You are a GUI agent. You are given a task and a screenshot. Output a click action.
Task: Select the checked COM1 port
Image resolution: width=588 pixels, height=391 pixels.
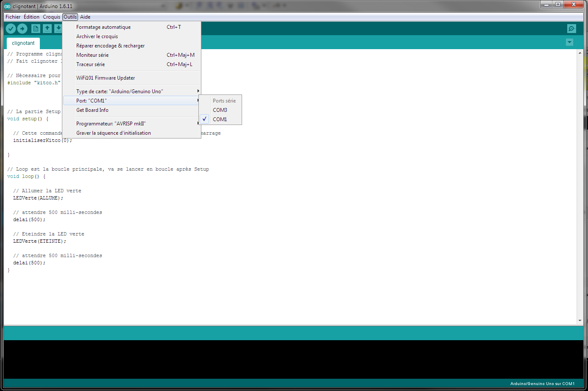pos(220,119)
